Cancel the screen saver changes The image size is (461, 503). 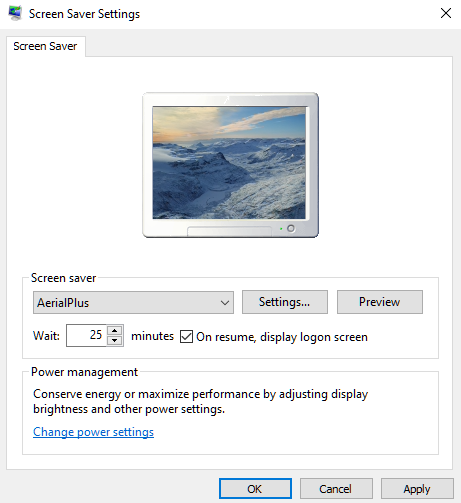click(x=336, y=489)
